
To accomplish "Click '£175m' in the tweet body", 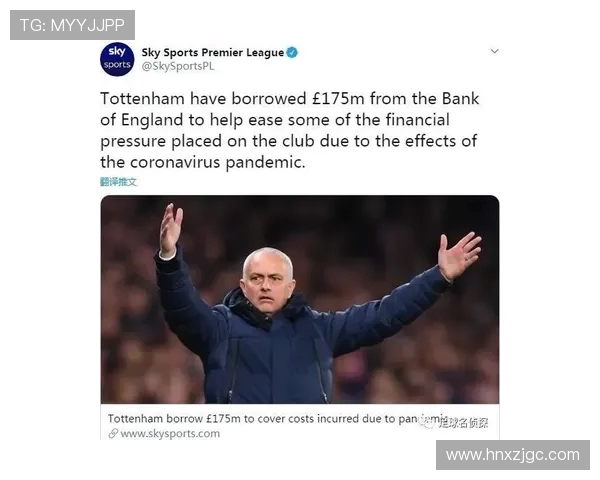I will tap(338, 99).
